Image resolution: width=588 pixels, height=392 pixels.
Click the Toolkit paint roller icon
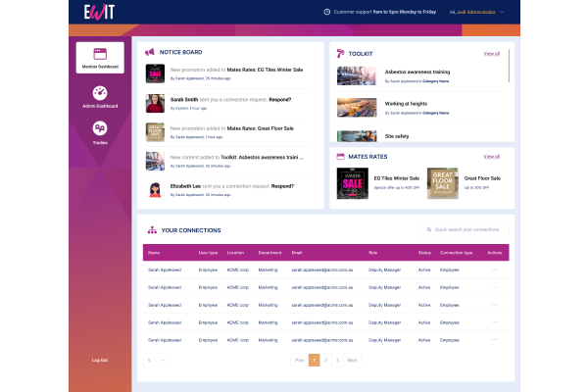[x=340, y=54]
